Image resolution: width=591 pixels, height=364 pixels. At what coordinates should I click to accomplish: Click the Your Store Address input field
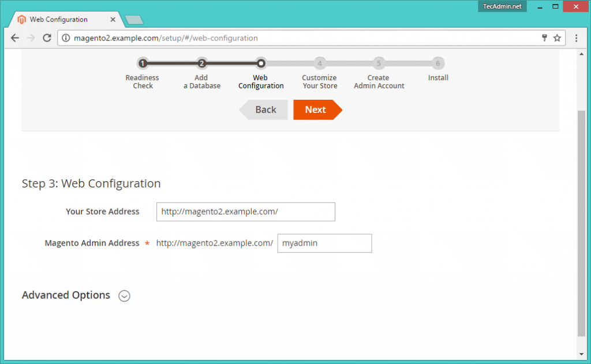pyautogui.click(x=245, y=212)
